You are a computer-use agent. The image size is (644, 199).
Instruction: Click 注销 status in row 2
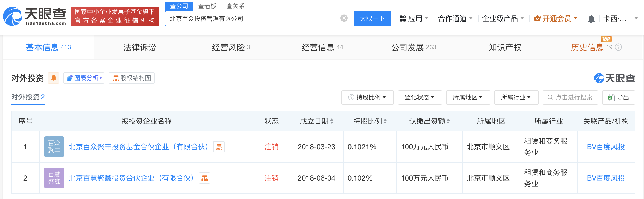[x=271, y=178]
